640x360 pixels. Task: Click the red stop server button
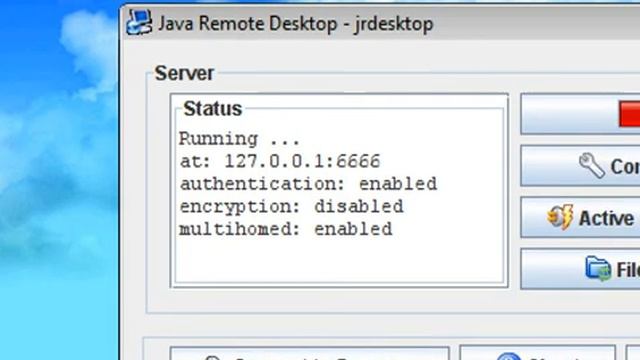pyautogui.click(x=580, y=114)
